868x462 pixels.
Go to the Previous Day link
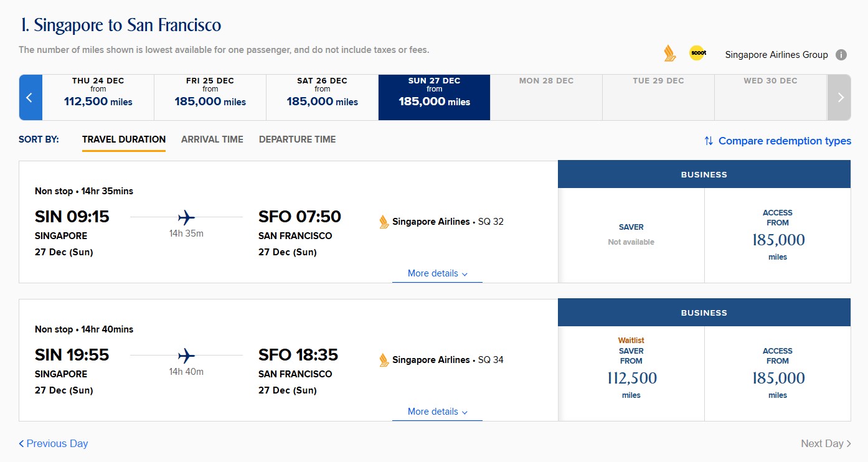[x=54, y=443]
